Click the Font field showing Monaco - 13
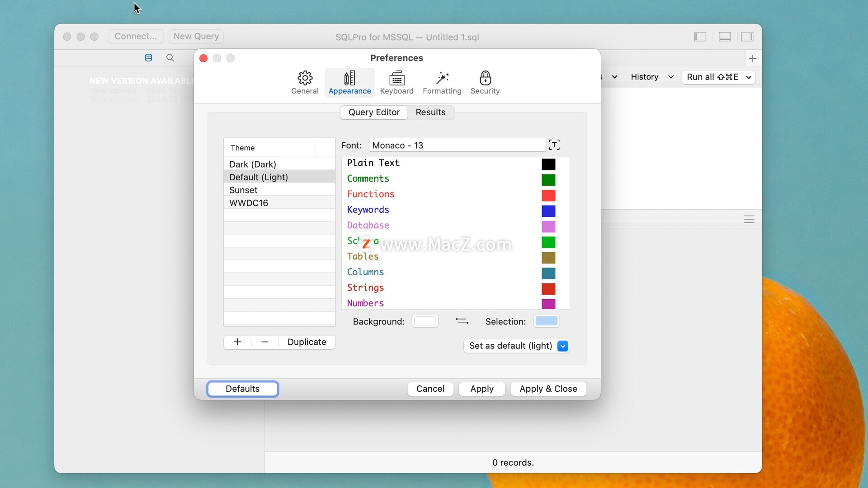 (458, 145)
